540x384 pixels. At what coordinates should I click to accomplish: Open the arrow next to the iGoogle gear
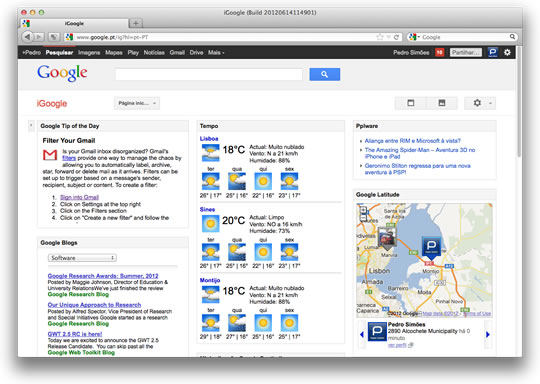(x=490, y=103)
